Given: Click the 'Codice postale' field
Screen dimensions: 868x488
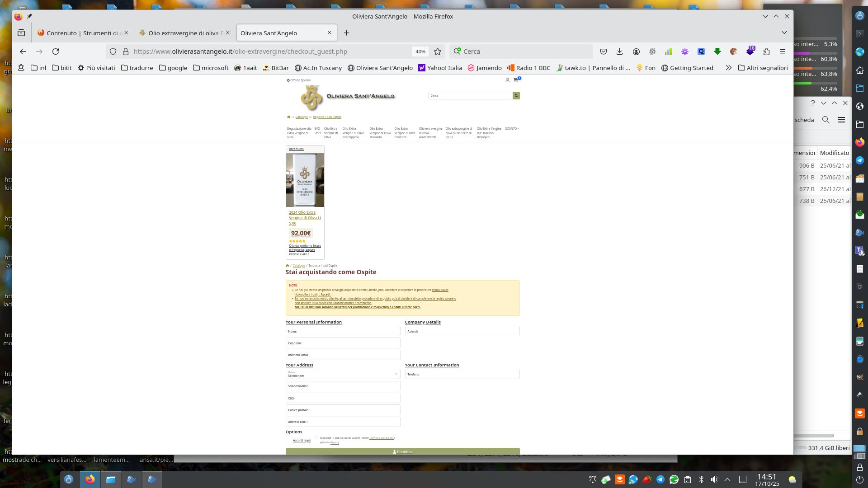Looking at the screenshot, I should coord(343,410).
